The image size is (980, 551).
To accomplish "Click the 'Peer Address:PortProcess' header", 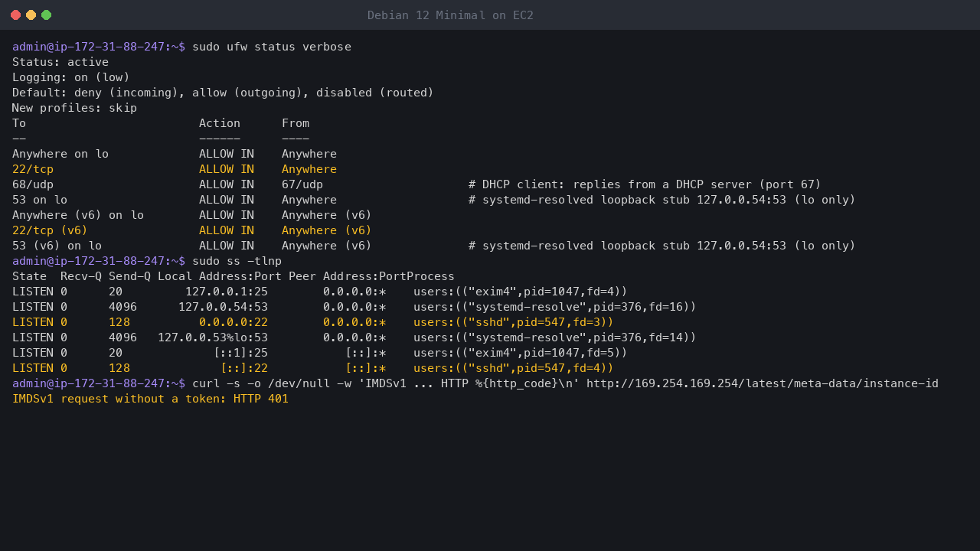I will tap(371, 276).
